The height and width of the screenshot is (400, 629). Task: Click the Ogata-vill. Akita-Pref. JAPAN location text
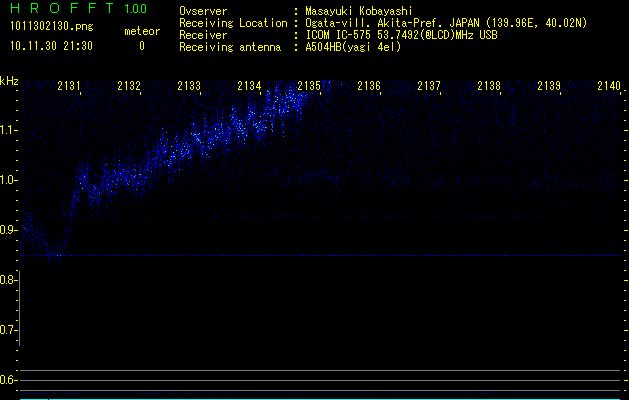tap(446, 23)
